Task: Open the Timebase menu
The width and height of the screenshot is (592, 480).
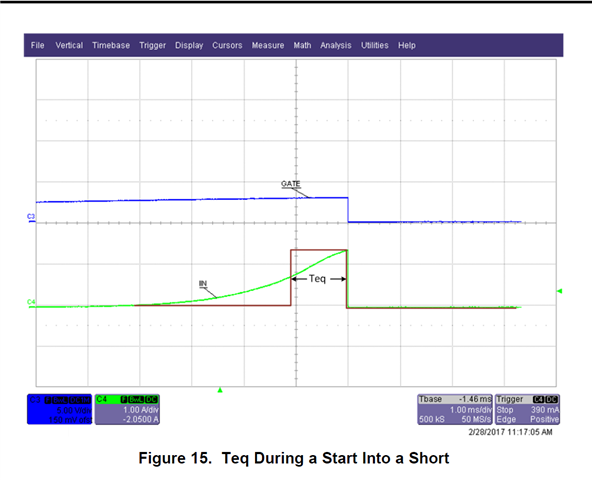Action: pyautogui.click(x=111, y=45)
